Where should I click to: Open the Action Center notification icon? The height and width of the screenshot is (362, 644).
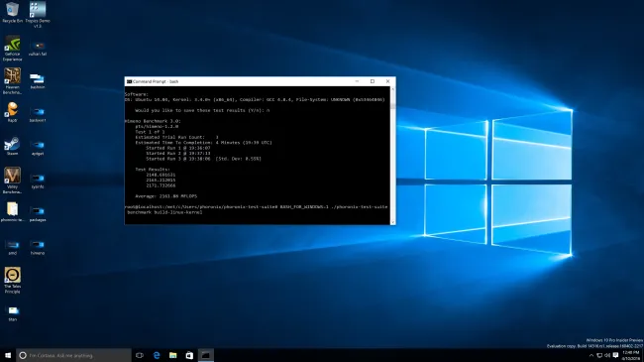pos(615,355)
